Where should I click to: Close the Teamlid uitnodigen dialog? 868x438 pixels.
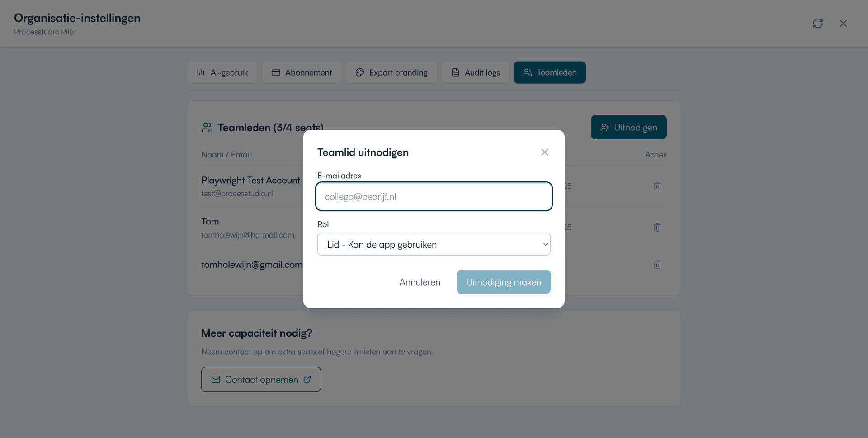tap(544, 152)
